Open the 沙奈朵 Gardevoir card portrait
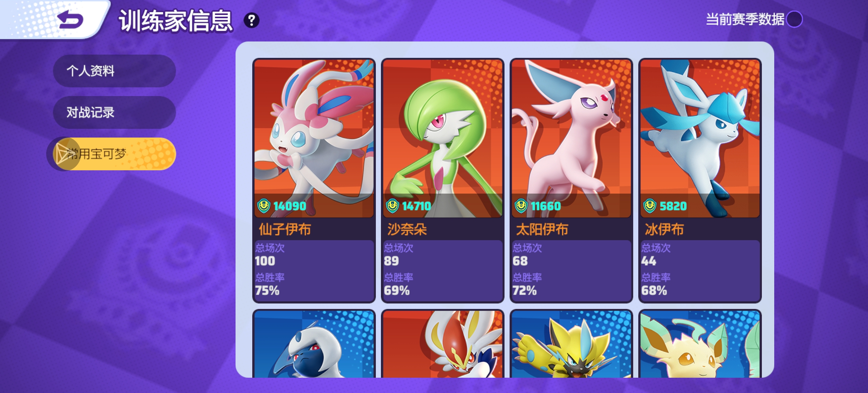 (443, 138)
